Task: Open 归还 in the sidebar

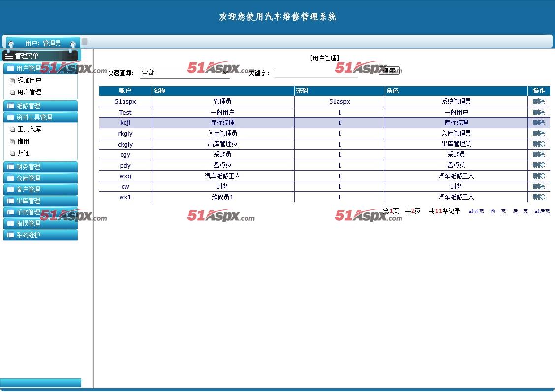Action: click(23, 153)
